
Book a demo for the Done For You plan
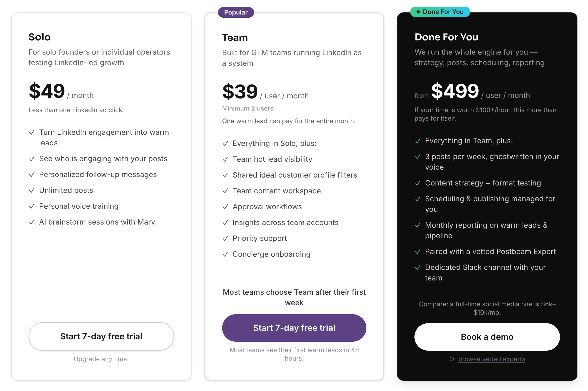(x=487, y=337)
